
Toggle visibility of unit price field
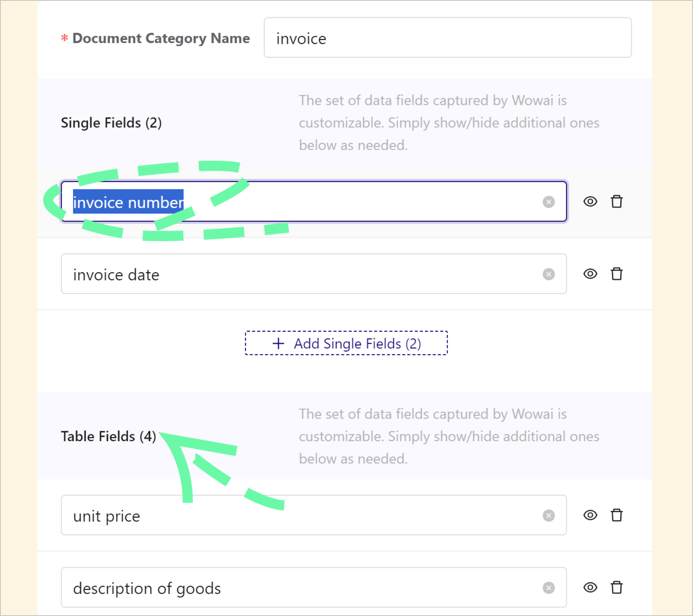click(x=590, y=515)
